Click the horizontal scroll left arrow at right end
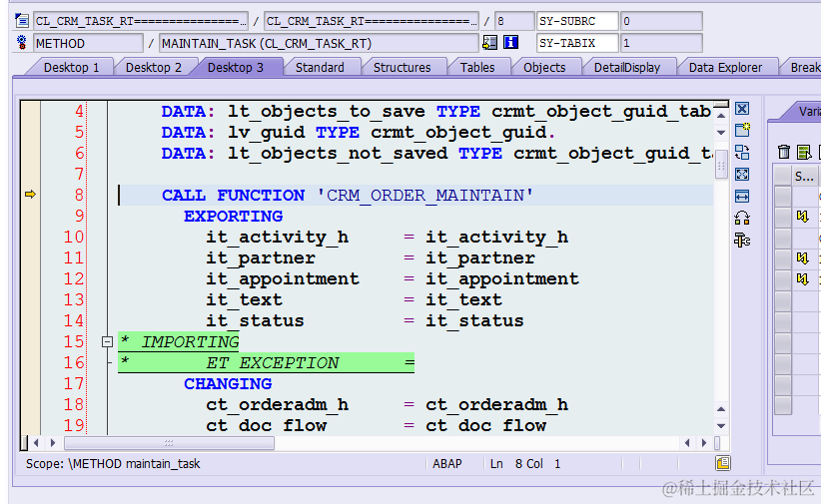Viewport: 821px width, 504px height. 687,443
